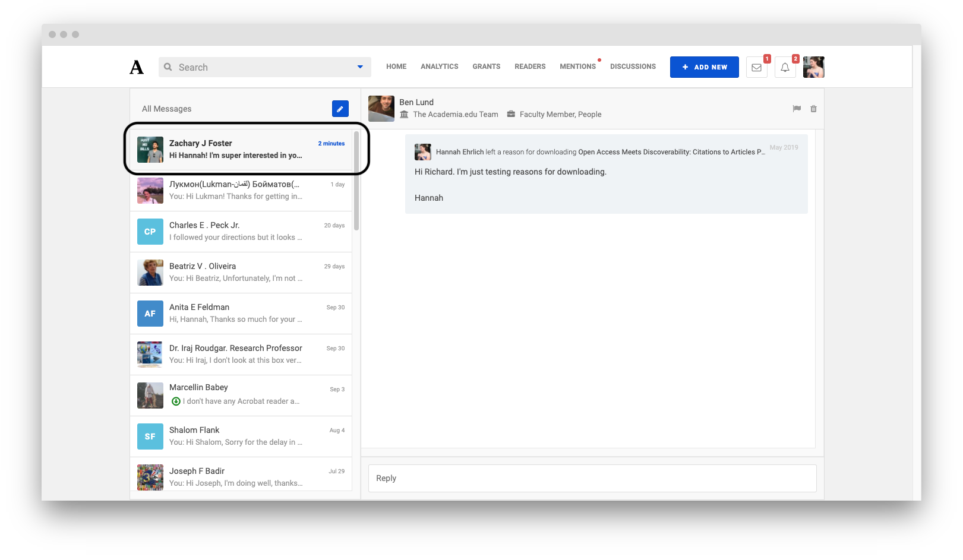Open the DISCUSSIONS section
Viewport: 963px width, 560px height.
pyautogui.click(x=633, y=67)
